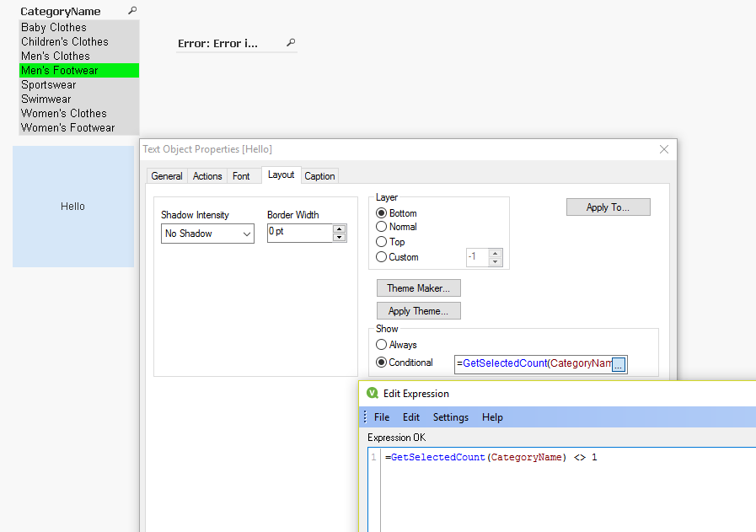
Task: Click the Conditional expression input field
Action: [x=533, y=363]
